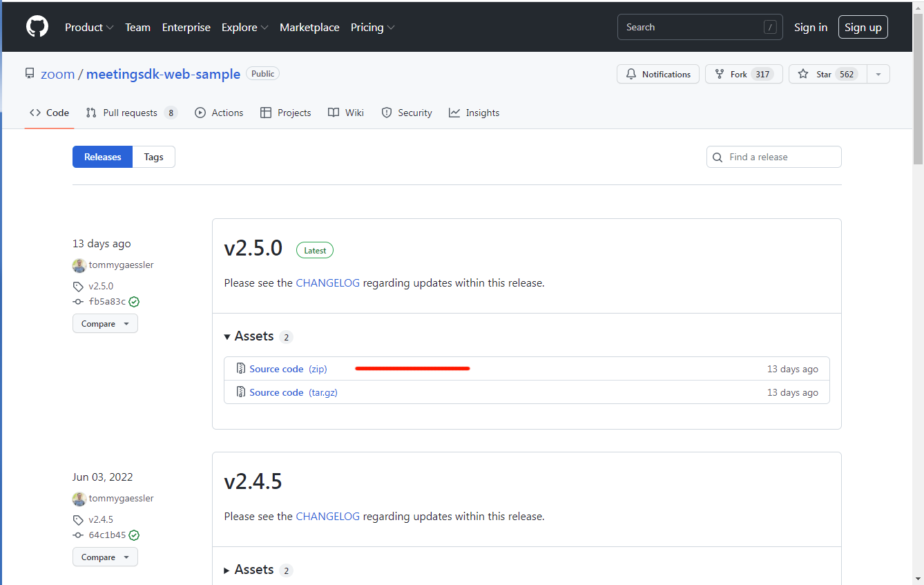Click the star icon in Star button

[x=803, y=74]
